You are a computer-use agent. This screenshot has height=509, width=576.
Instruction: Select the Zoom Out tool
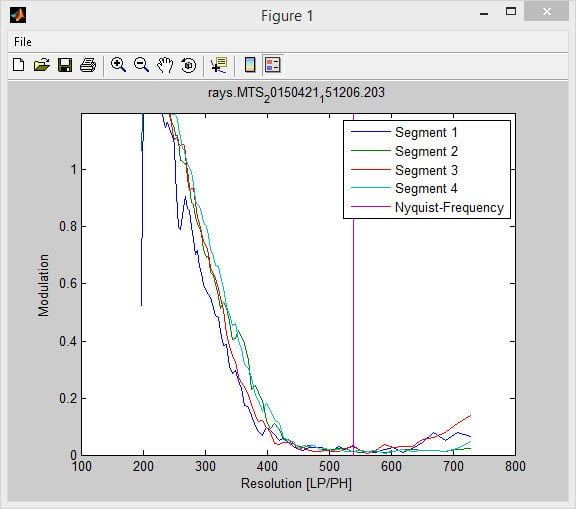[141, 65]
